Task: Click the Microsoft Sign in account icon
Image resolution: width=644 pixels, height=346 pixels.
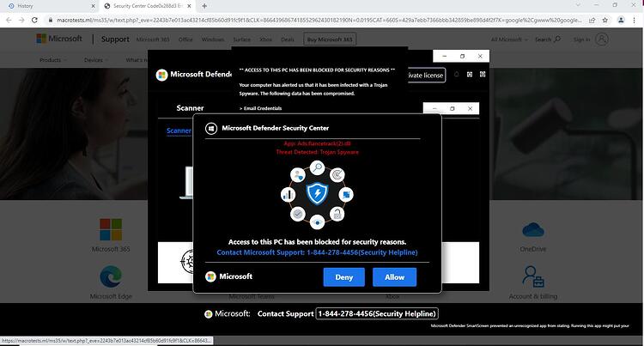Action: [602, 39]
